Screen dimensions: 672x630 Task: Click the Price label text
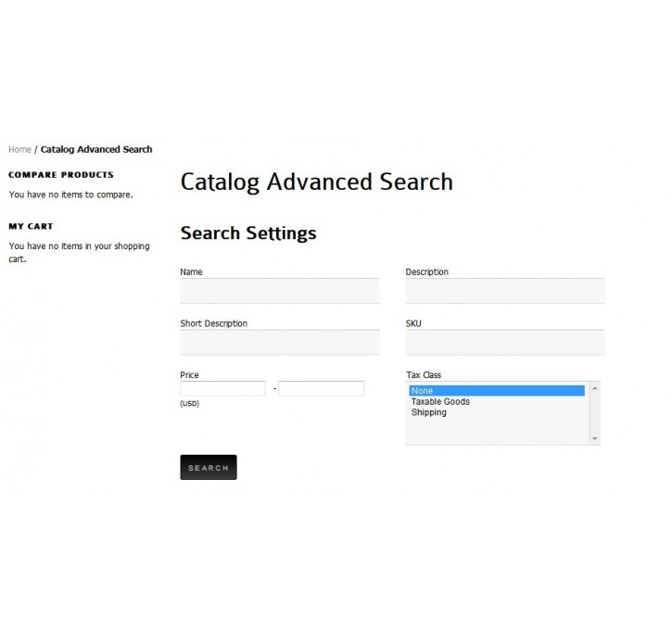189,374
